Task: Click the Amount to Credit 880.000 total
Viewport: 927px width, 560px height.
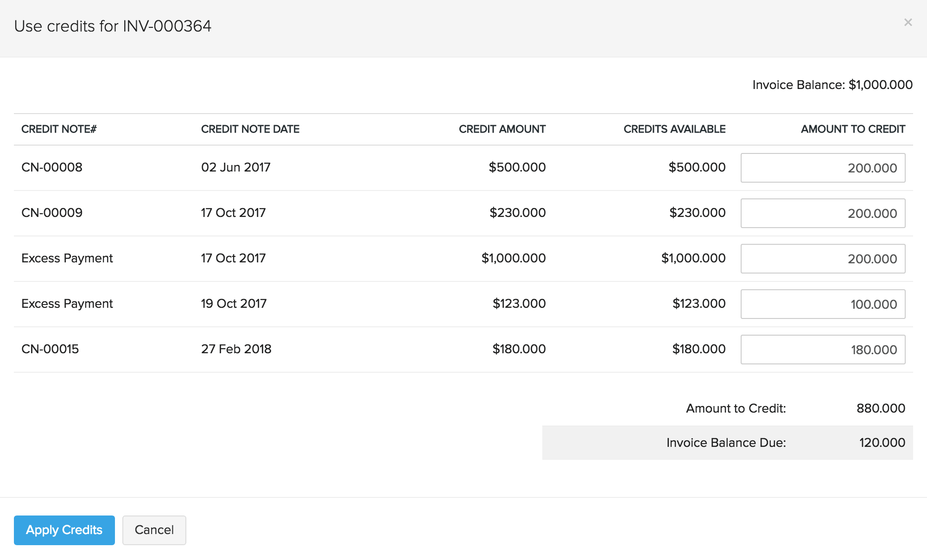Action: point(880,408)
